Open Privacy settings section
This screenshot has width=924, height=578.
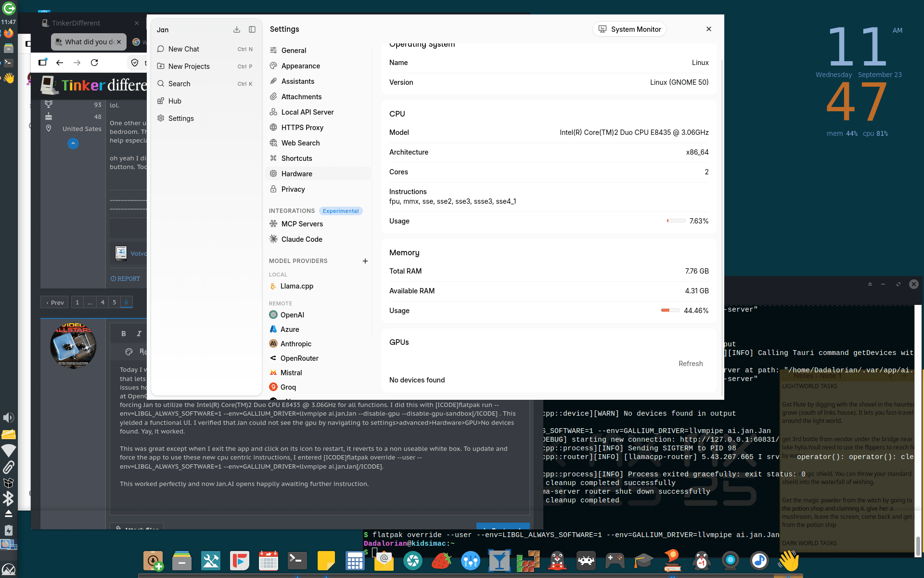pos(318,189)
